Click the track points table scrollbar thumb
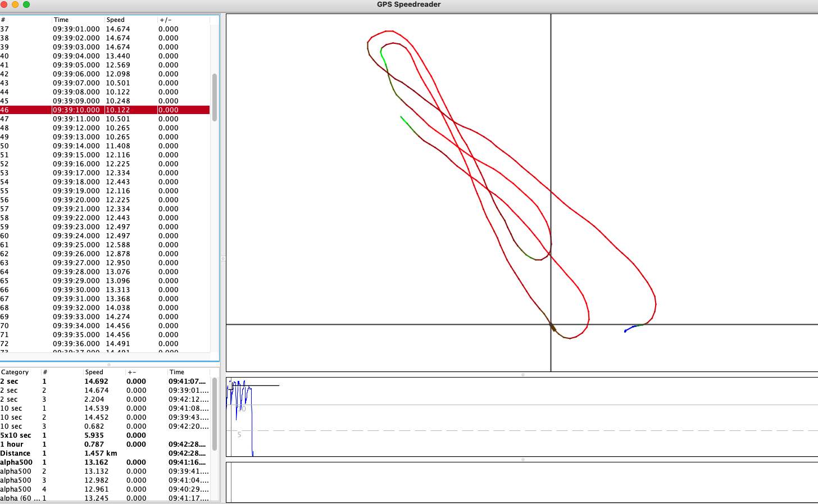Image resolution: width=818 pixels, height=504 pixels. (214, 97)
